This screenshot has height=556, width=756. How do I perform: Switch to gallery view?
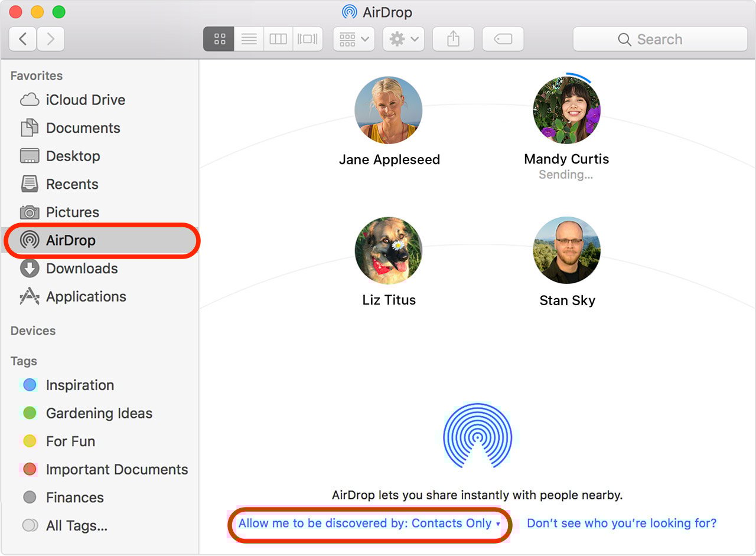pos(308,40)
